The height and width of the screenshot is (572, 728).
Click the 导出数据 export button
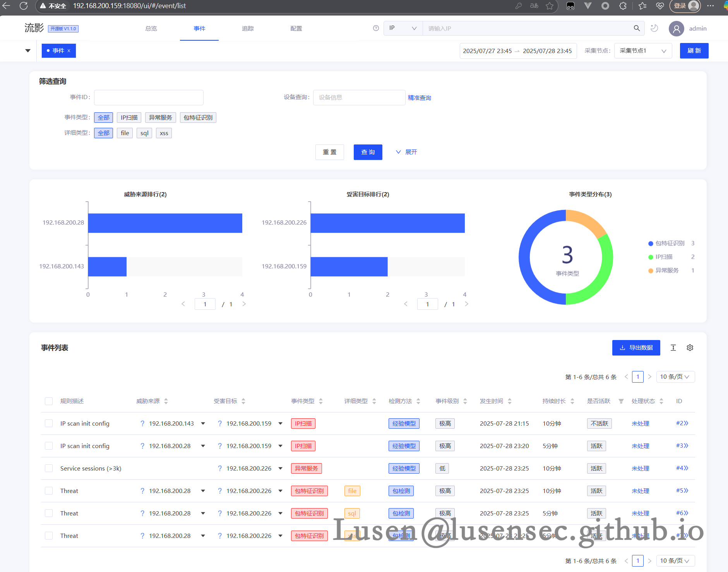[x=636, y=348]
